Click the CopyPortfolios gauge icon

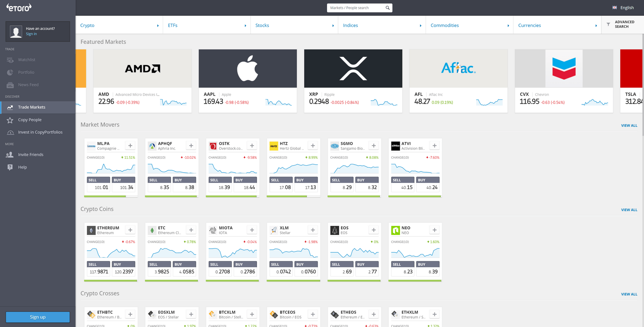(10, 132)
